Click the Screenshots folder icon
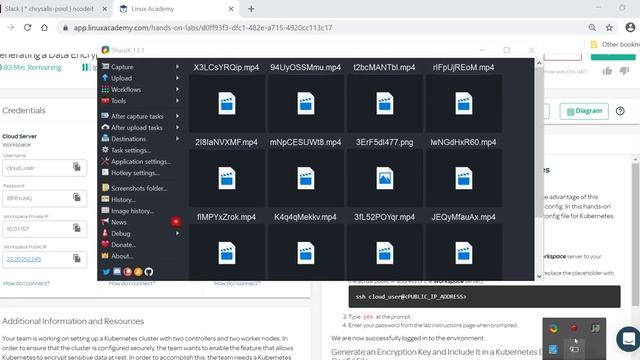Viewport: 640px width, 360px height. (x=105, y=188)
